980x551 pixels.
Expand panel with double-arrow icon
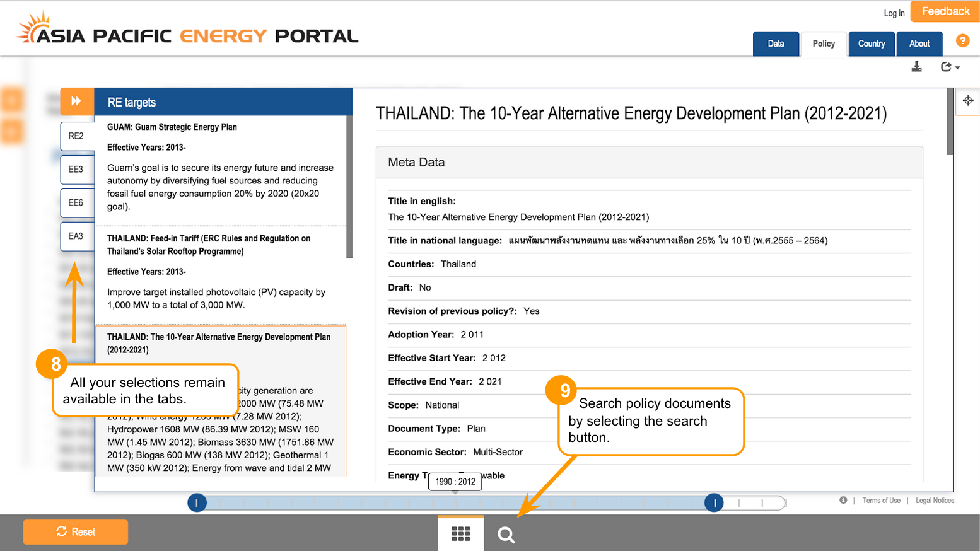click(76, 101)
